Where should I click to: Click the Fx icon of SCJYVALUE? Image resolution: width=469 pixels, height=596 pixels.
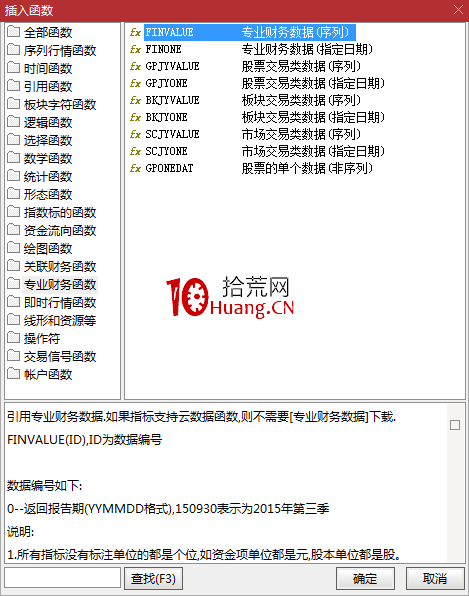(135, 135)
